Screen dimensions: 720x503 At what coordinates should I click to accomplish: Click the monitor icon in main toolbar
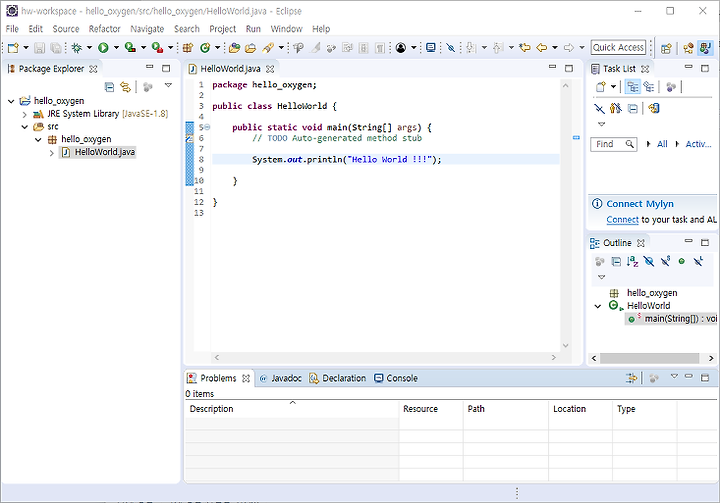coord(430,47)
